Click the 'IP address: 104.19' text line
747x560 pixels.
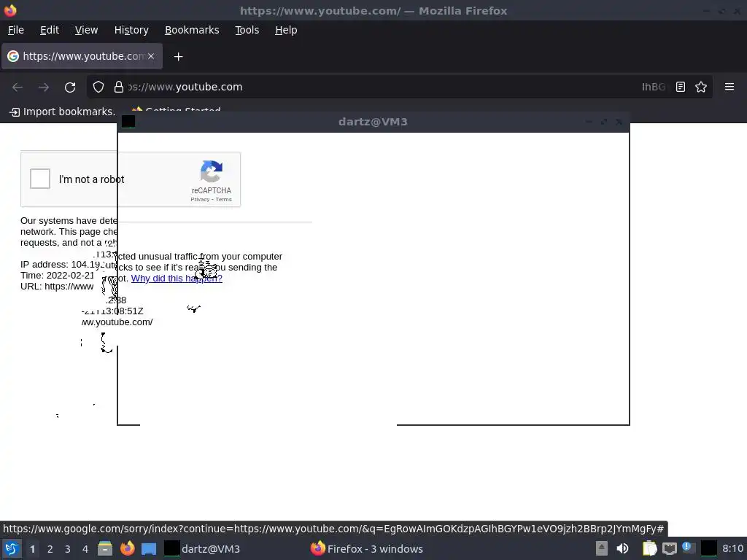[x=60, y=264]
